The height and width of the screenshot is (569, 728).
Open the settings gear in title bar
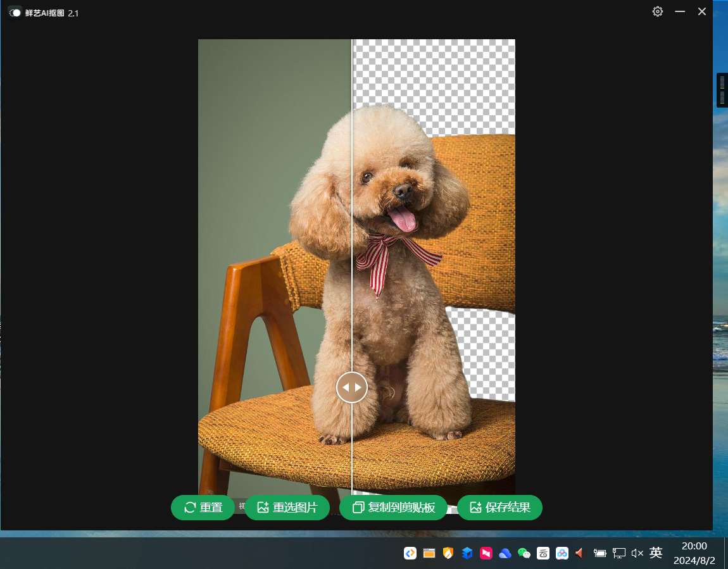(658, 11)
